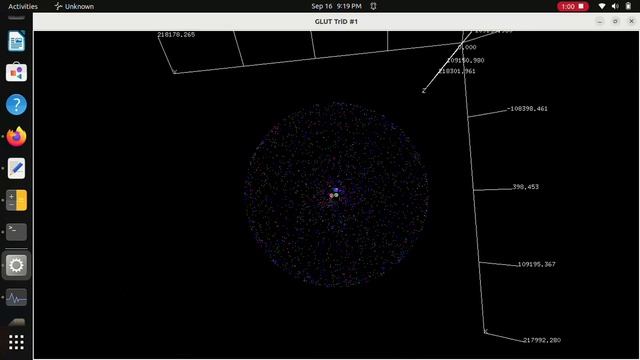Click axis label 109150.980
The height and width of the screenshot is (360, 640).
465,60
